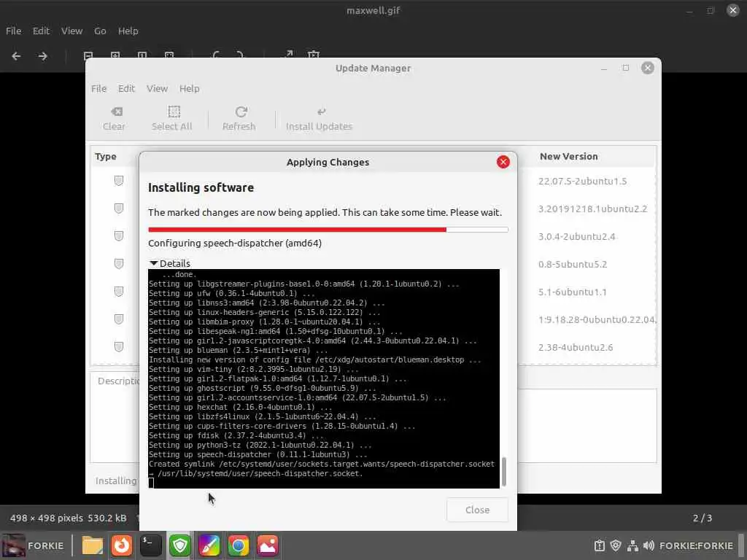
Task: Open the volume speaker tray icon
Action: pyautogui.click(x=649, y=545)
